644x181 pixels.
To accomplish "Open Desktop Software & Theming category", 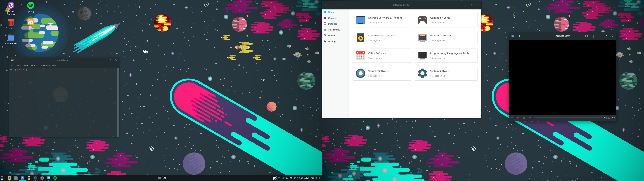I will pos(382,20).
